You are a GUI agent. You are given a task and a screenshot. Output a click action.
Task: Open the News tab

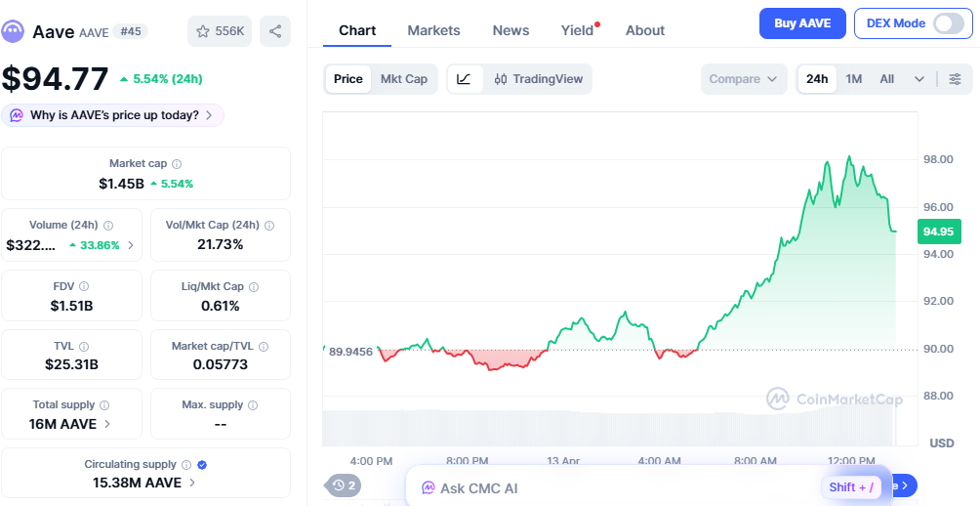pos(510,30)
